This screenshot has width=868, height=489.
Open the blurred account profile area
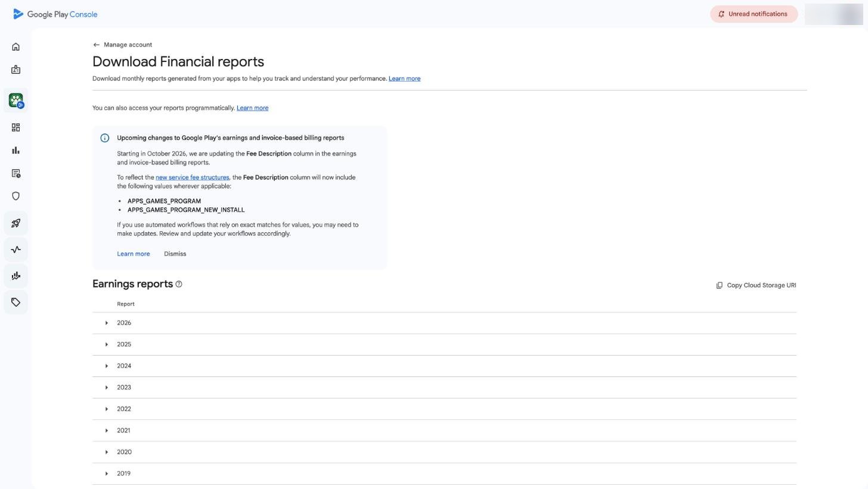tap(833, 14)
